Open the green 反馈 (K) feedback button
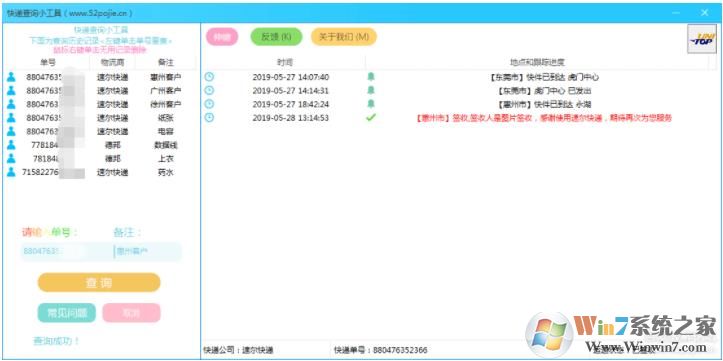Image resolution: width=723 pixels, height=361 pixels. 276,37
